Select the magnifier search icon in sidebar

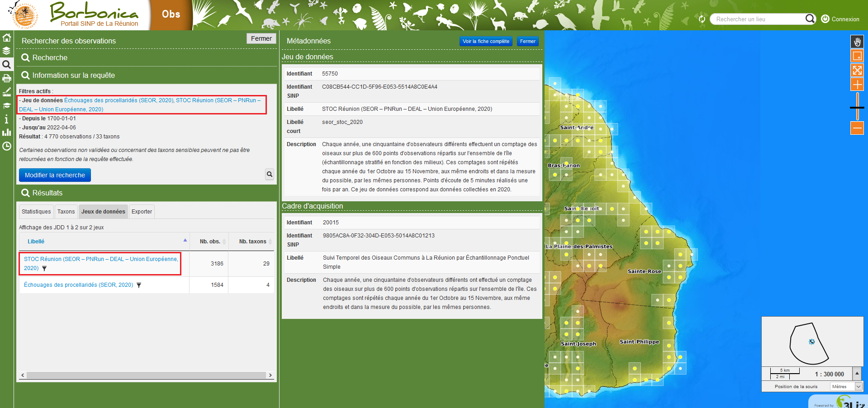coord(6,64)
